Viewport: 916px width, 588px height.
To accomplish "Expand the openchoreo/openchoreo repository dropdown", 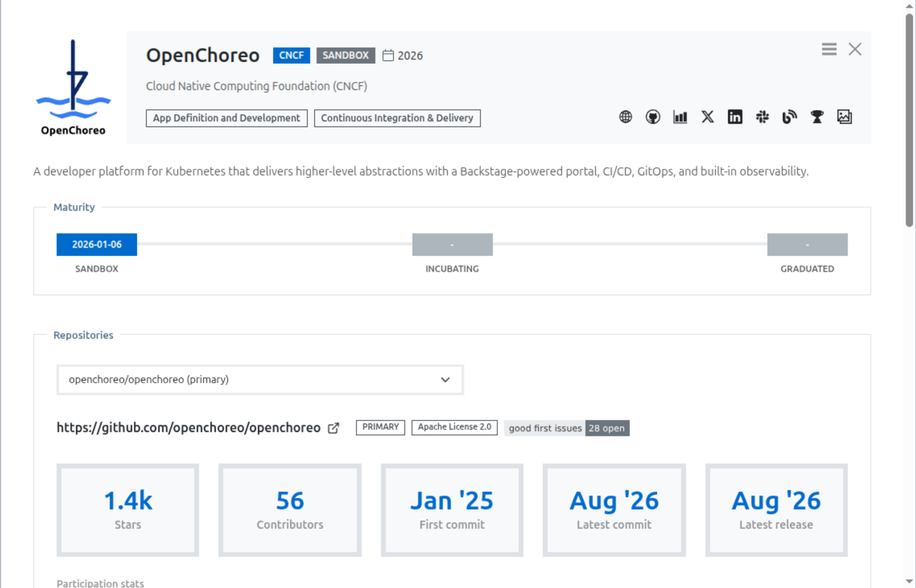I will 260,380.
